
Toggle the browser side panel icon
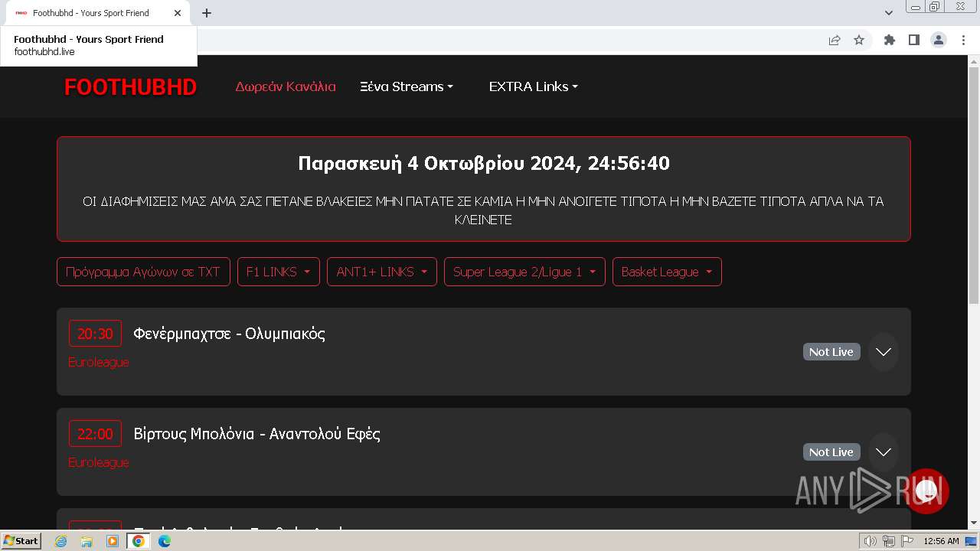click(914, 40)
